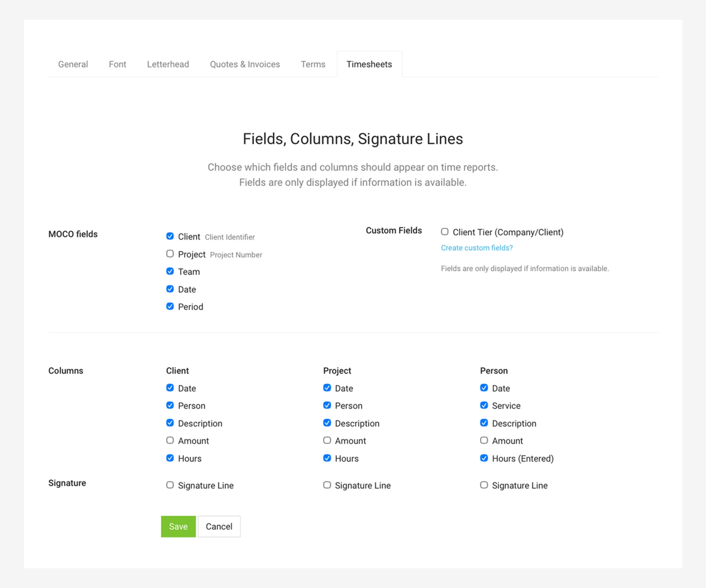
Task: Uncheck the Date MOCO field
Action: point(170,289)
